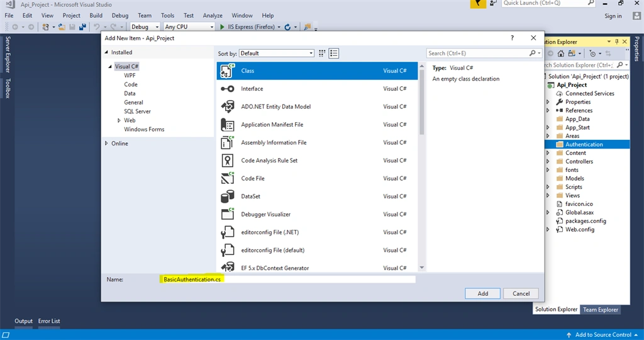
Task: Select Web.config in Solution Explorer
Action: click(x=579, y=229)
